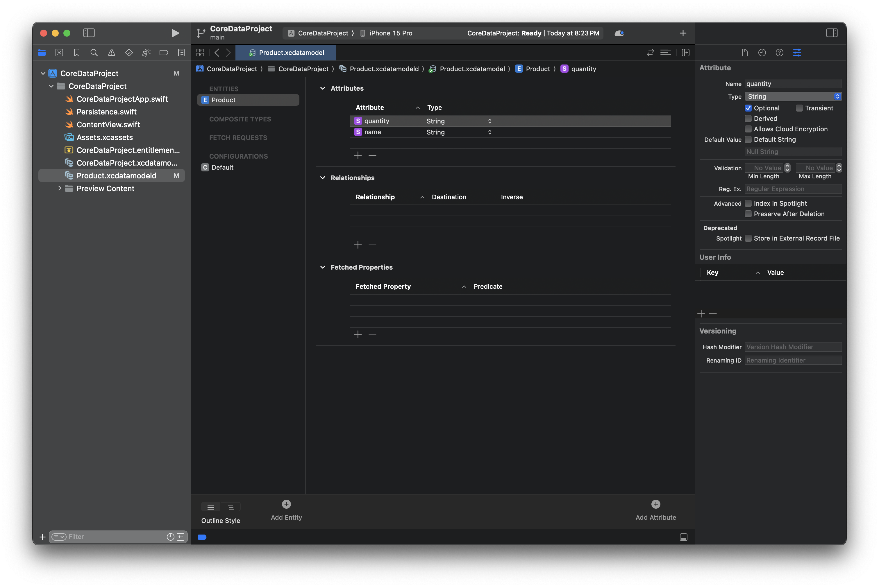Remove selected attribute with minus button
The width and height of the screenshot is (879, 588).
pyautogui.click(x=372, y=155)
